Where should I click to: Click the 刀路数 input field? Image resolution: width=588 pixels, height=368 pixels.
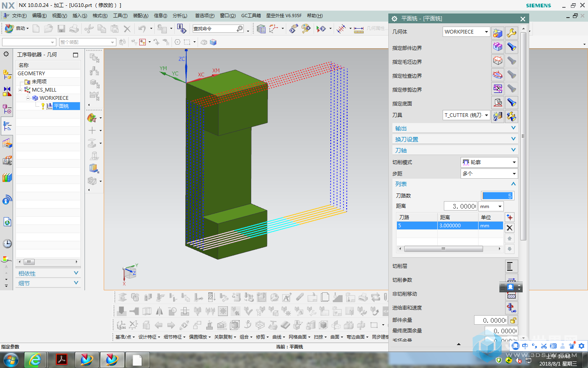[x=497, y=196]
